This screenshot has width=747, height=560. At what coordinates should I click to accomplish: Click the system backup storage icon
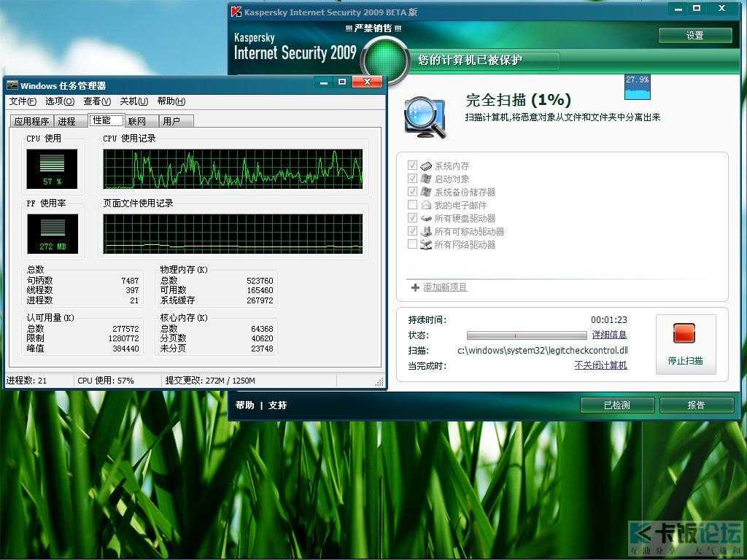(426, 192)
